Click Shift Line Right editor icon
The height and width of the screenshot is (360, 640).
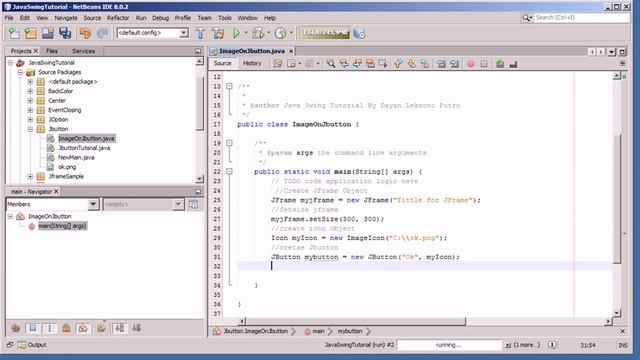coord(454,64)
